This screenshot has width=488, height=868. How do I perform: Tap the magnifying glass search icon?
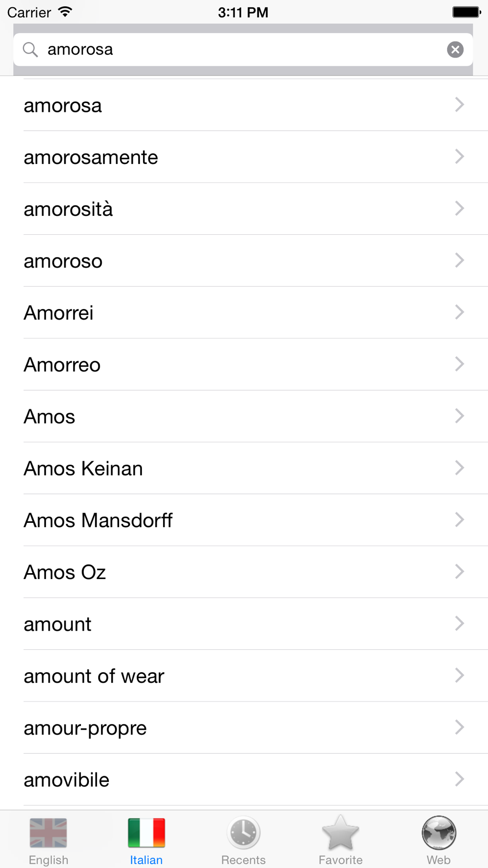tap(30, 49)
